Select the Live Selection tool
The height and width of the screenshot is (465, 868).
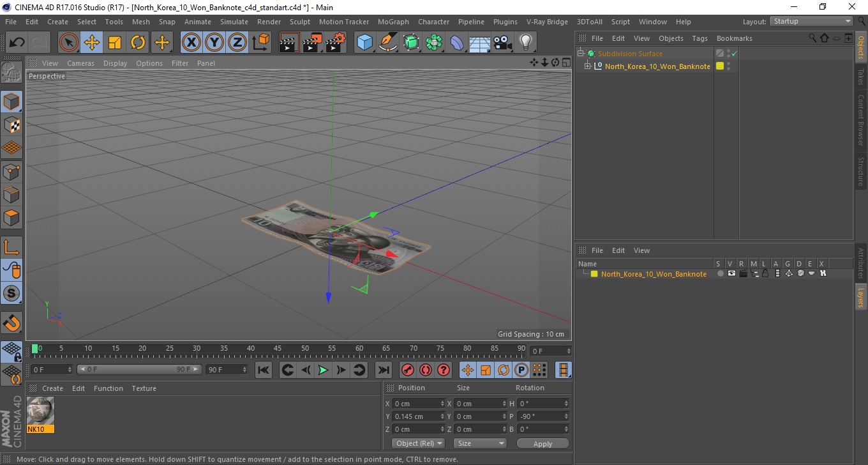point(69,43)
